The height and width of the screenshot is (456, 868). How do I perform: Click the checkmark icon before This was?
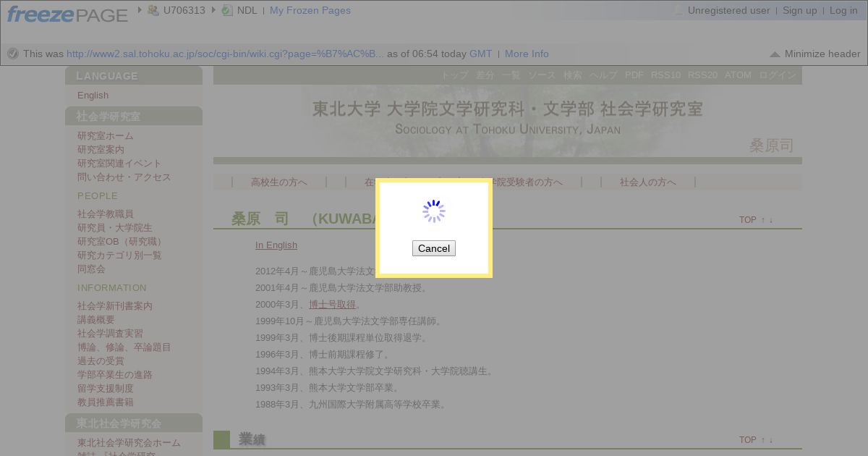click(x=12, y=54)
